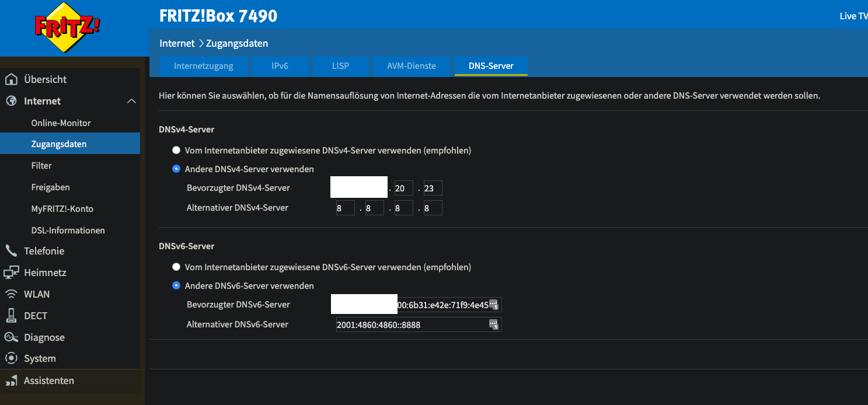Select Zugangsdaten in the sidebar

click(x=70, y=144)
